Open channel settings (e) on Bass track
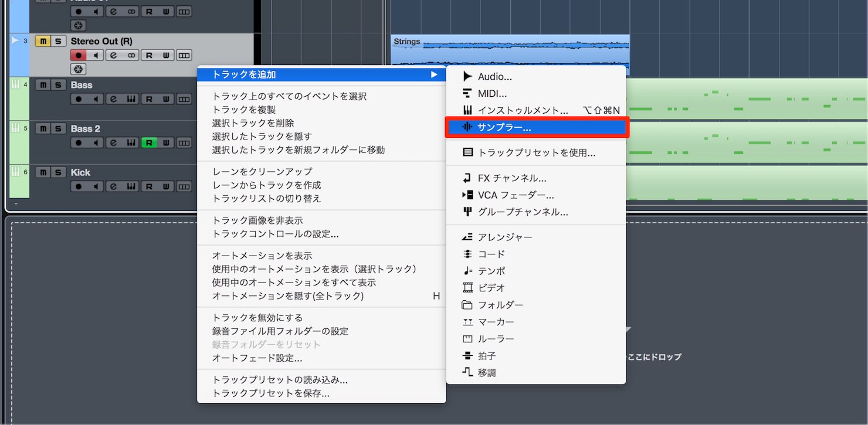The image size is (868, 425). coord(113,99)
